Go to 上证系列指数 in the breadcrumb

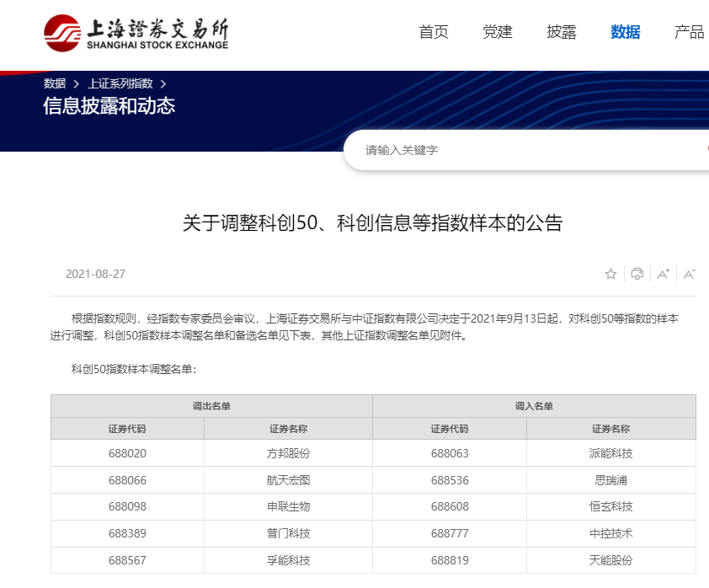click(120, 83)
